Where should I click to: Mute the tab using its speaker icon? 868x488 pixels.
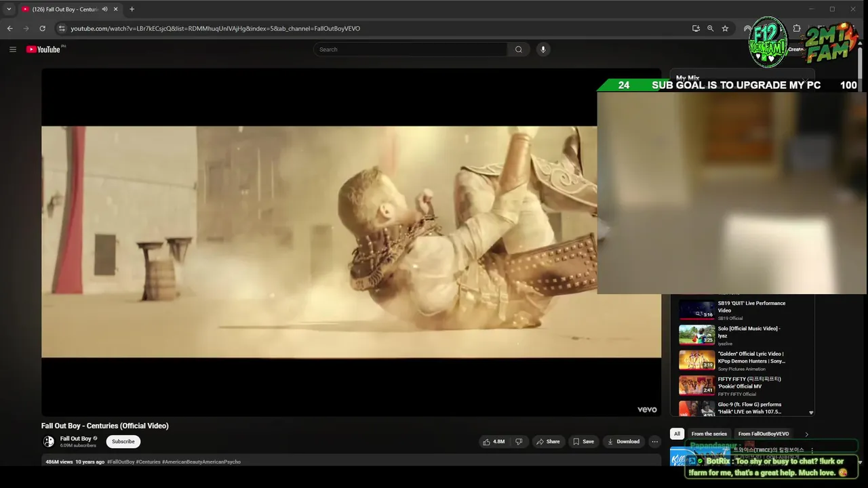[x=104, y=9]
